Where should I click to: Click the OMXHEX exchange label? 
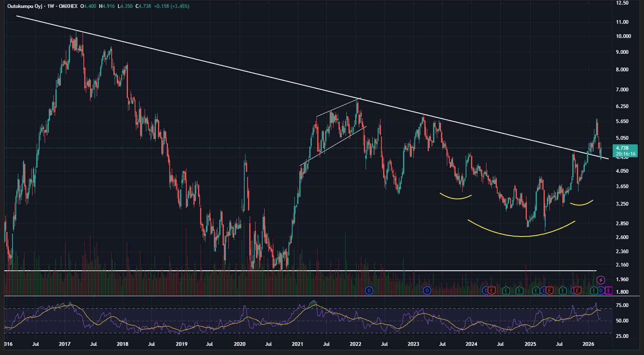pos(67,6)
